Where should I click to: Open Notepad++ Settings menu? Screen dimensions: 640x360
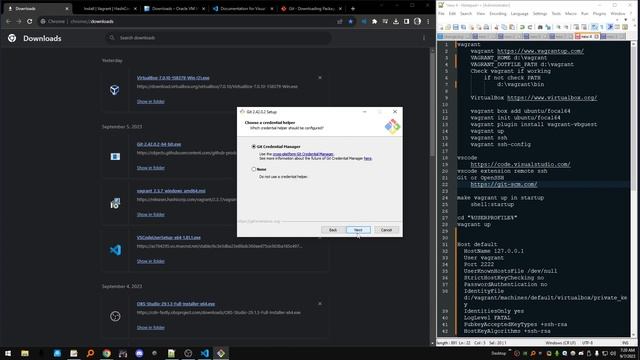click(x=540, y=13)
